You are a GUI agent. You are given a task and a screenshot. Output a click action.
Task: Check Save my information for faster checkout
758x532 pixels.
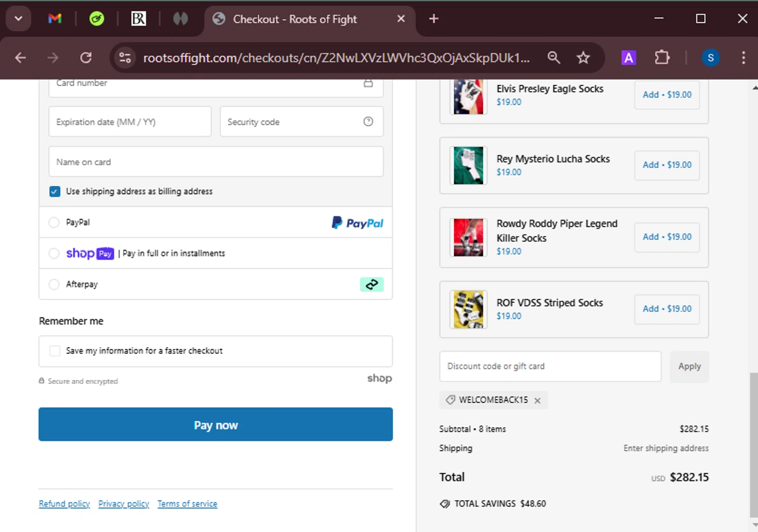tap(55, 351)
